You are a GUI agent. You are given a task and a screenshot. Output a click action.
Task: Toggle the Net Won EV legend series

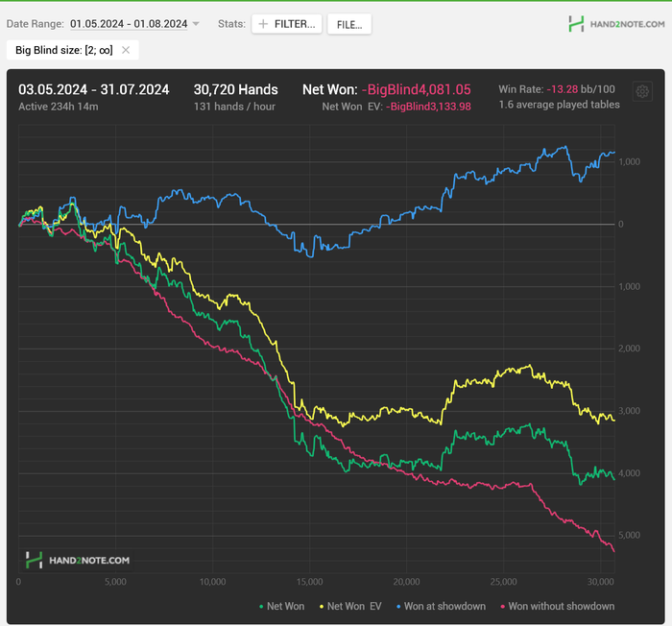(350, 606)
